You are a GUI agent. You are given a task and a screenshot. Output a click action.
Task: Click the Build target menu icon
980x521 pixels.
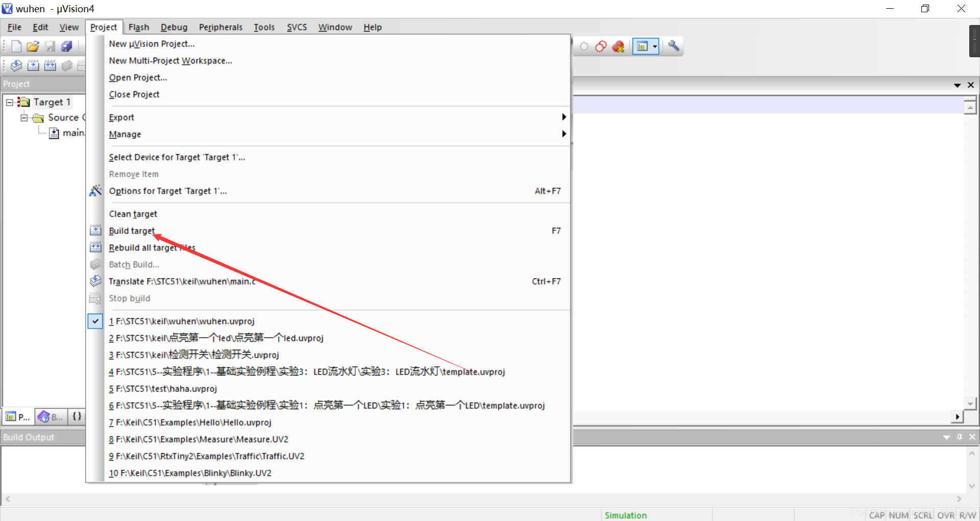95,231
